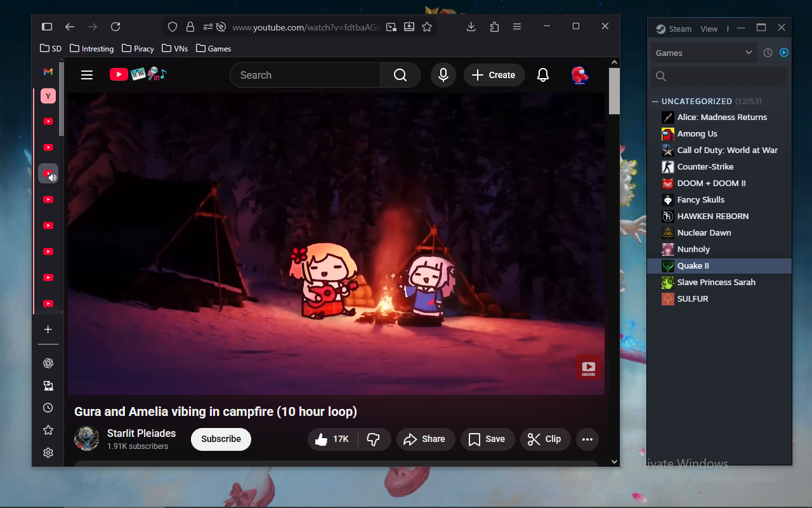The image size is (812, 508).
Task: Toggle Steam ready-to-play filter
Action: pyautogui.click(x=784, y=53)
